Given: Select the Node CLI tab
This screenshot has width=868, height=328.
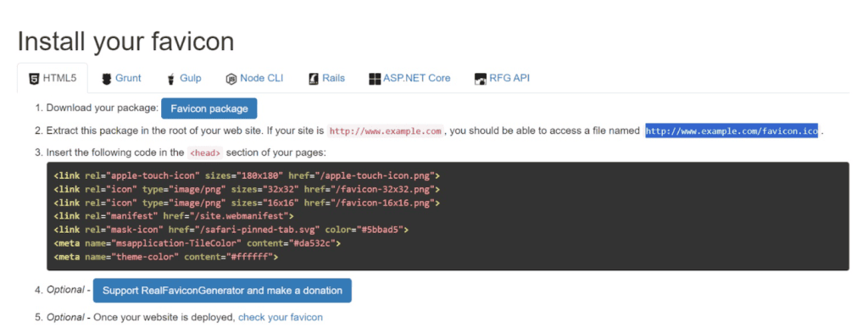Looking at the screenshot, I should [254, 79].
